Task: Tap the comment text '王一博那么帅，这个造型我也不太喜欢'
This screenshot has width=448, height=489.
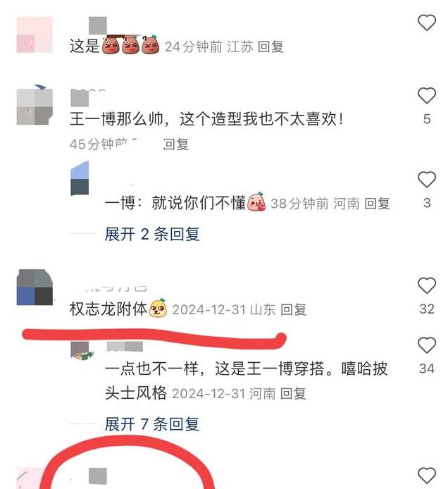Action: tap(206, 119)
